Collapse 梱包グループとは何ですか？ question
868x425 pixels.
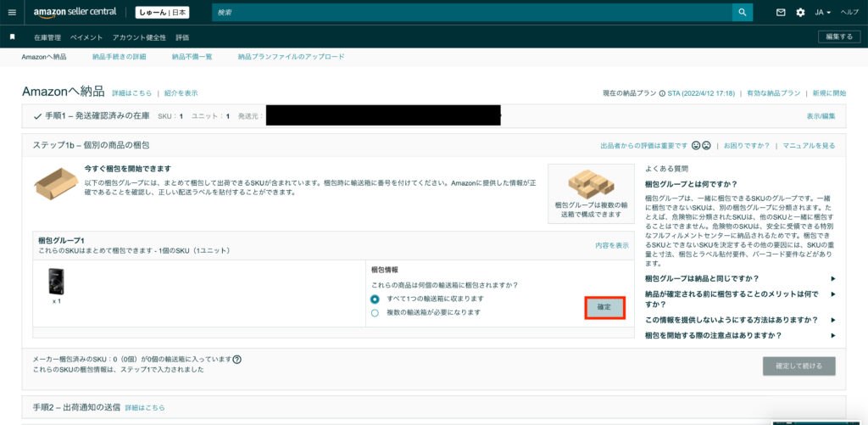coord(692,184)
